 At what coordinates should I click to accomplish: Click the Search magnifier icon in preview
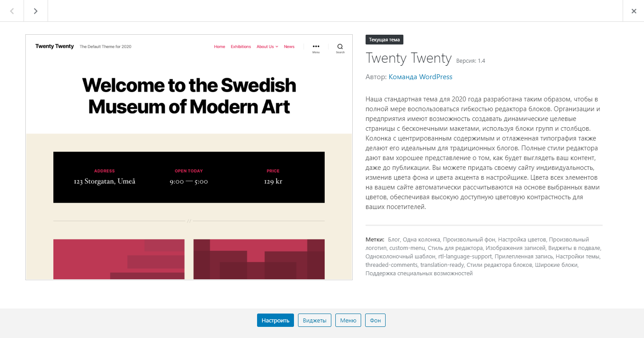pyautogui.click(x=340, y=46)
